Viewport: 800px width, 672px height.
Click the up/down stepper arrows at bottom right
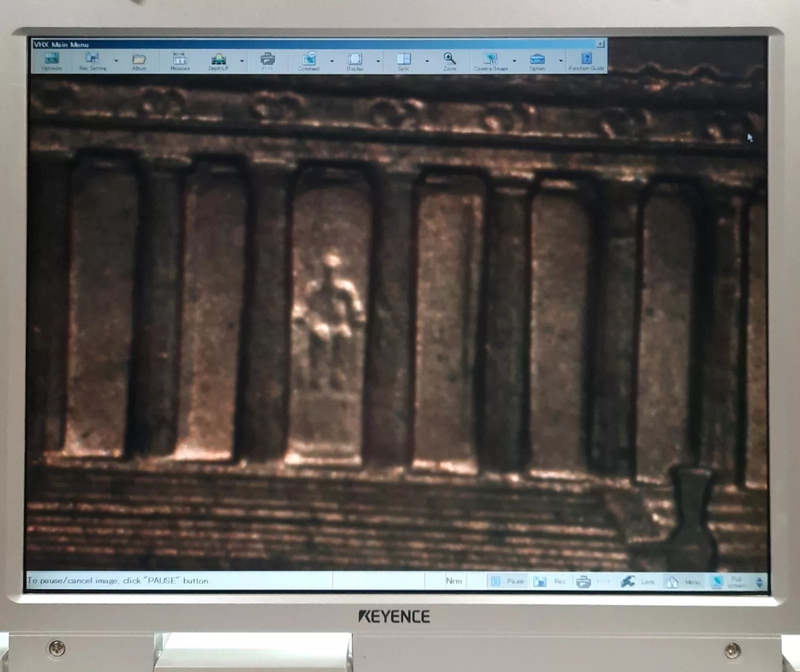[x=759, y=583]
